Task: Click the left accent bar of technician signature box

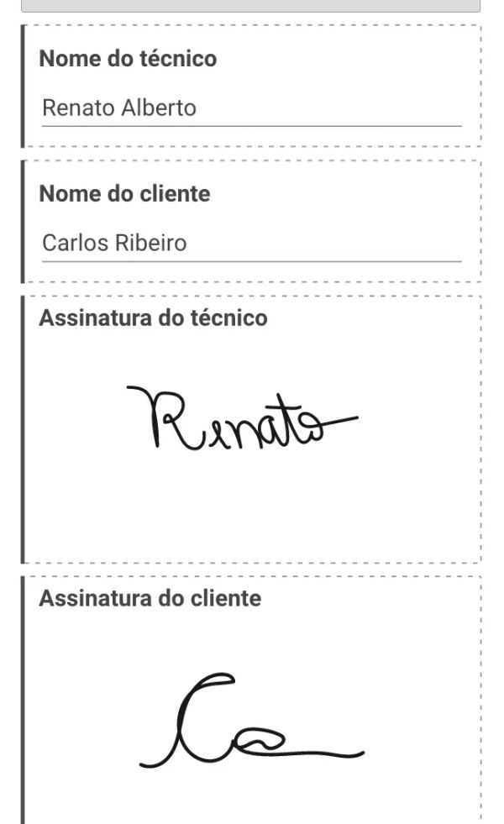Action: point(24,428)
